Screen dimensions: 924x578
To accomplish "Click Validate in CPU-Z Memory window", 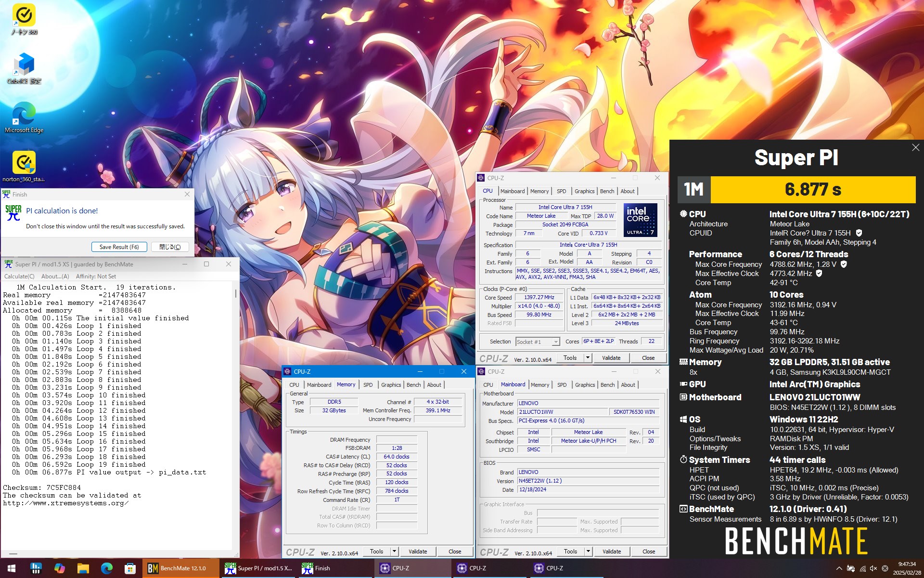I will (418, 552).
